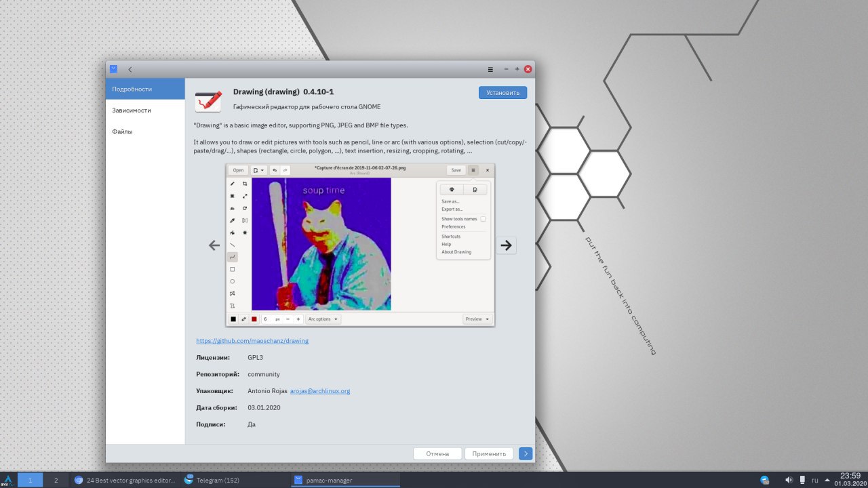
Task: Click the blue update notifier tray icon
Action: (765, 480)
